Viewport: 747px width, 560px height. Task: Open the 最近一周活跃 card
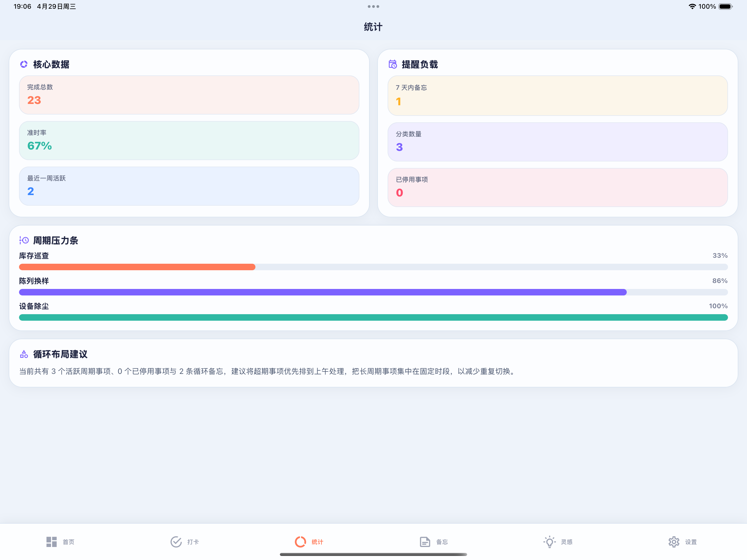[x=189, y=186]
